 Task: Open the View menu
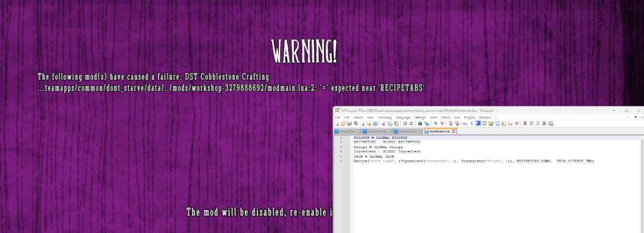(370, 117)
